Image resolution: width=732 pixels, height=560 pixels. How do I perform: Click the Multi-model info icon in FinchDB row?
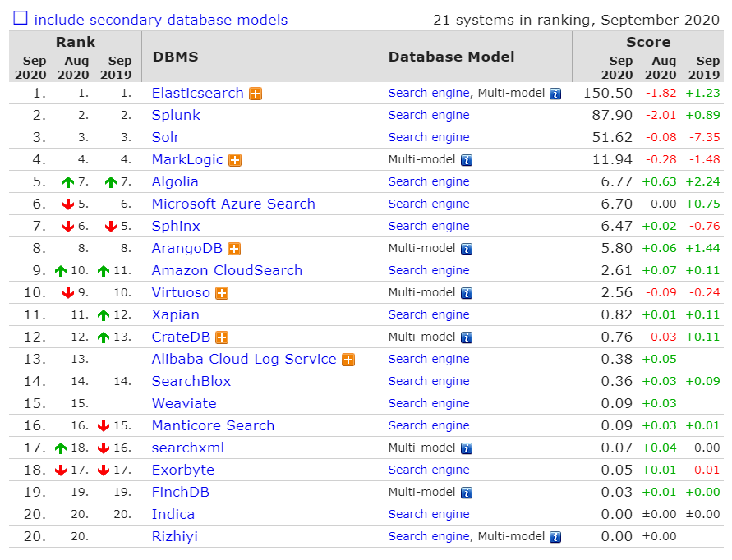click(x=467, y=493)
